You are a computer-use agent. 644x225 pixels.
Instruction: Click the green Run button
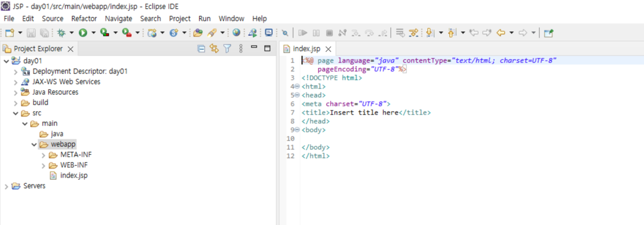click(83, 33)
